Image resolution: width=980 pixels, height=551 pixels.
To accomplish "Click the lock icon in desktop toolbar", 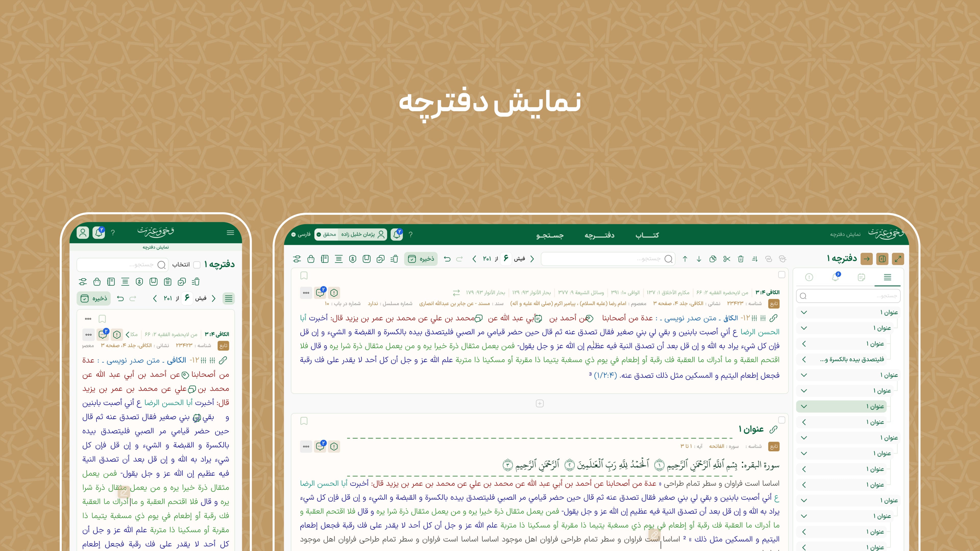I will click(x=311, y=259).
